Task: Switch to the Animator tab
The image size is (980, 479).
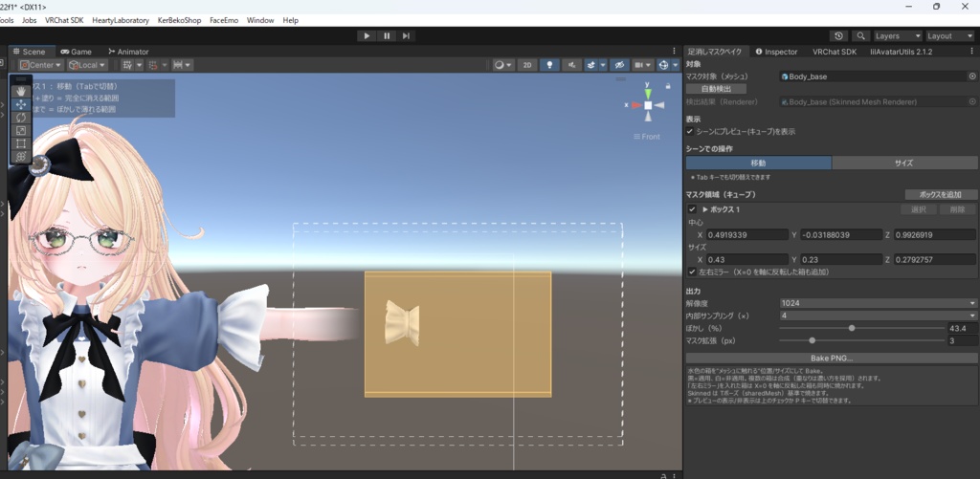Action: [x=128, y=52]
